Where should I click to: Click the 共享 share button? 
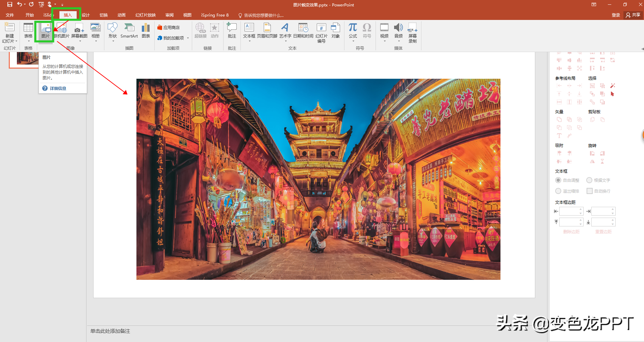pyautogui.click(x=633, y=15)
